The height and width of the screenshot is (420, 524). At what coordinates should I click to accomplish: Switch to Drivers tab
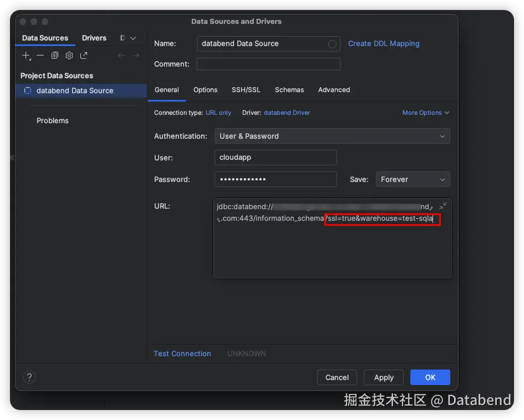click(94, 38)
